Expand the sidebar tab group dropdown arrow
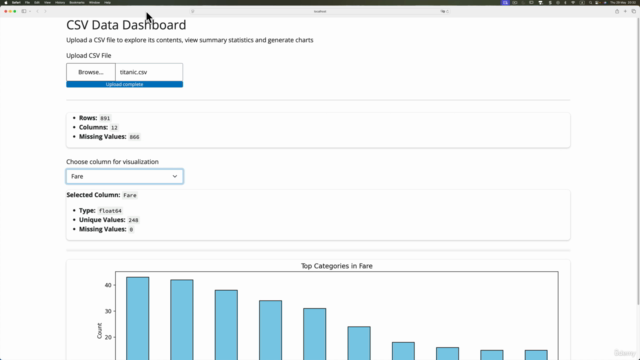Image resolution: width=640 pixels, height=360 pixels. (30, 11)
